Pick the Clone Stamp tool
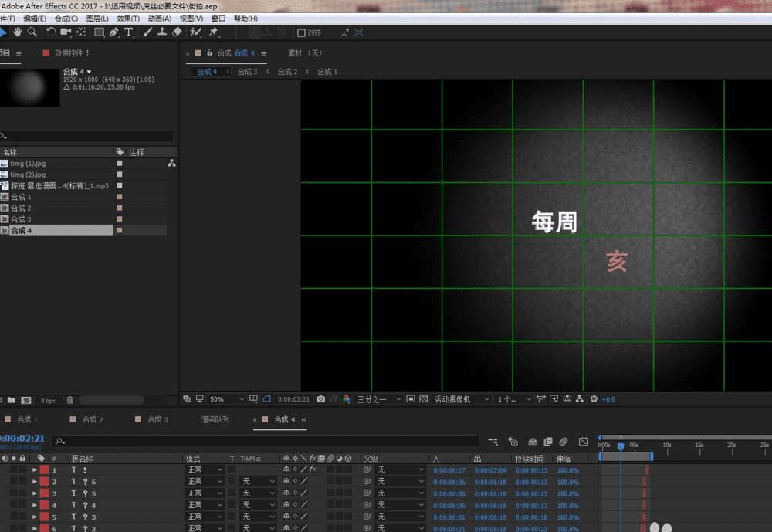 click(162, 32)
